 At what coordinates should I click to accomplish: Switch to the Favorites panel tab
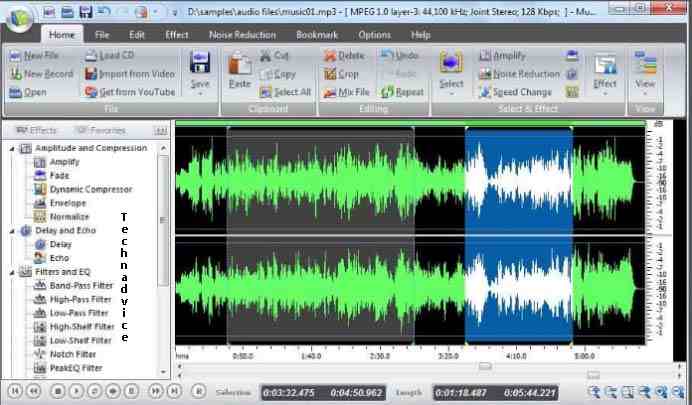[x=101, y=131]
